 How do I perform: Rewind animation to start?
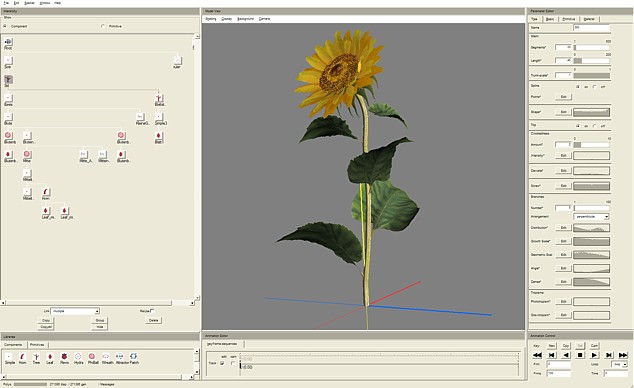coord(537,355)
